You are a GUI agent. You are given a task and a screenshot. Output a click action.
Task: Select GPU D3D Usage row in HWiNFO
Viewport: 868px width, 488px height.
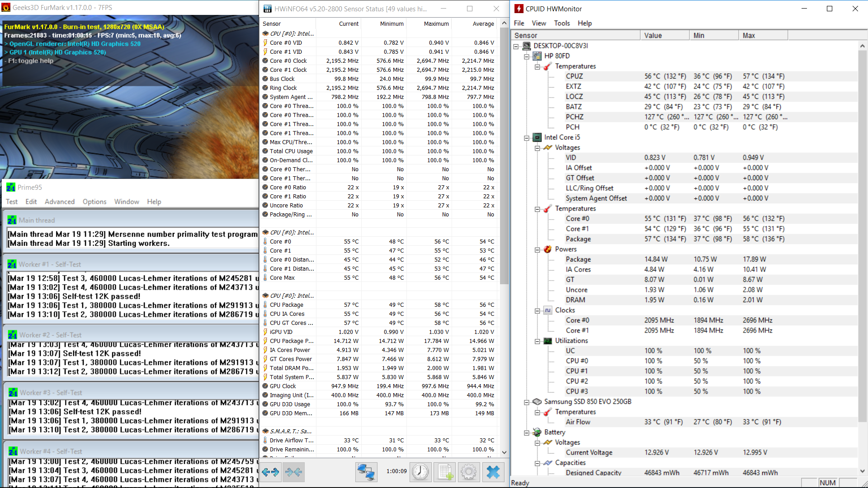coord(379,404)
